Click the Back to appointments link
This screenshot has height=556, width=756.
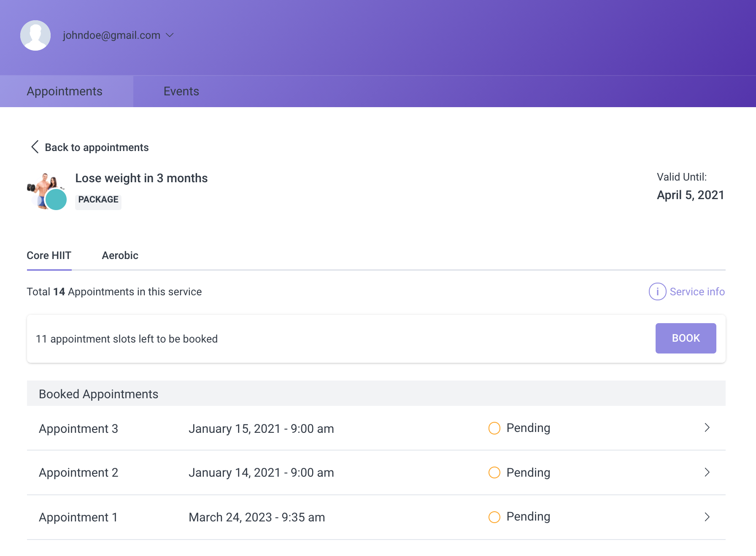pos(97,147)
